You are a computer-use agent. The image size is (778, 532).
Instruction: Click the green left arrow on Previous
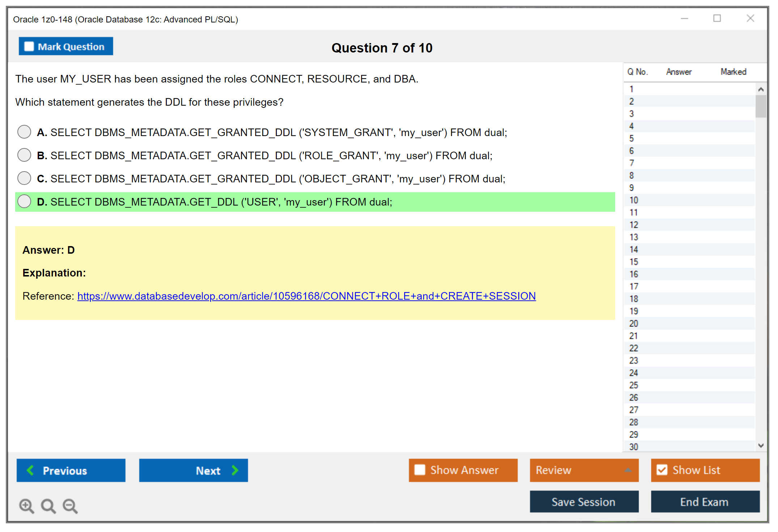click(x=30, y=470)
